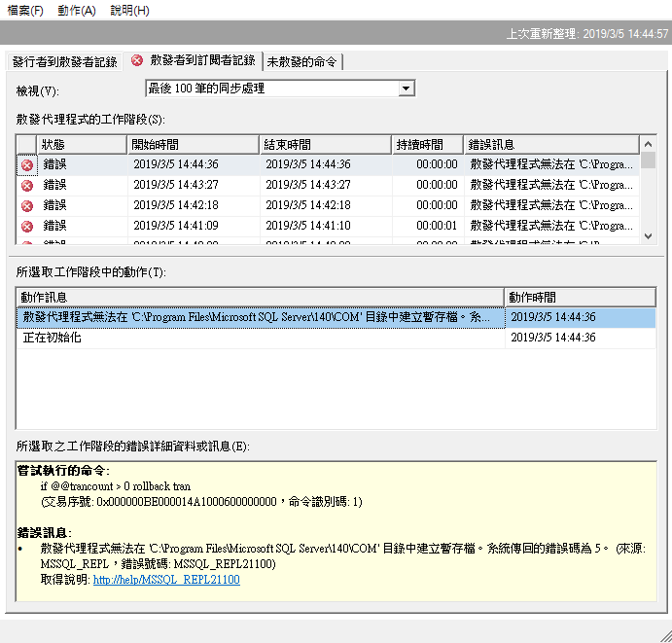Viewport: 672px width, 643px height.
Task: Switch to the 未散發的命令 tab
Action: pyautogui.click(x=301, y=61)
